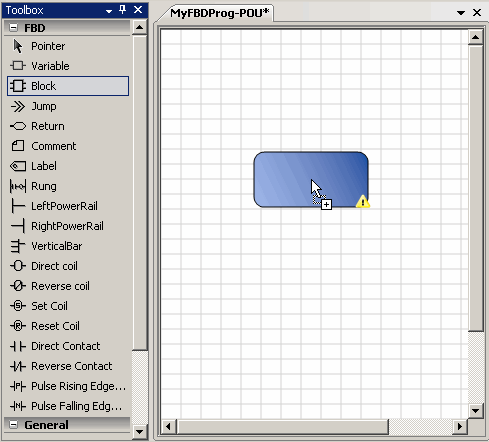Choose the VerticalBar icon

pos(18,246)
